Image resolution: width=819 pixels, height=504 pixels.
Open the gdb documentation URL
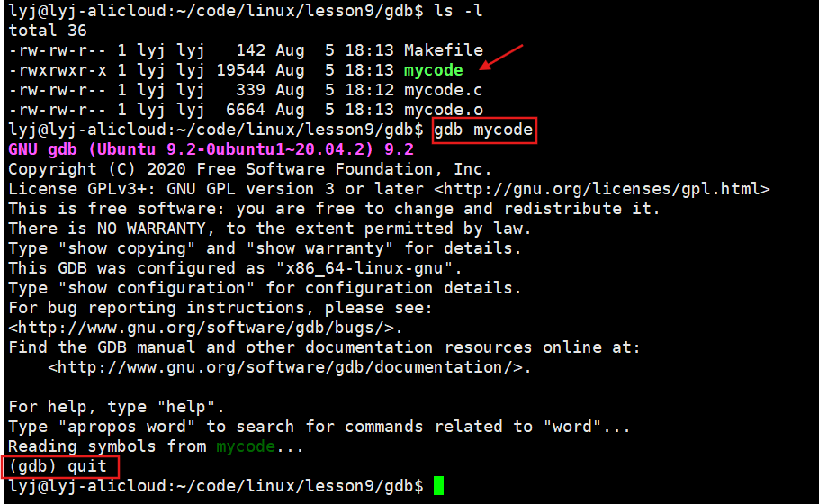tap(285, 367)
